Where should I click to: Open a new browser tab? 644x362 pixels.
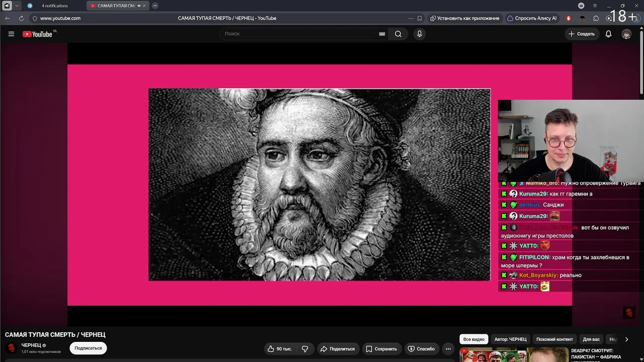[155, 6]
